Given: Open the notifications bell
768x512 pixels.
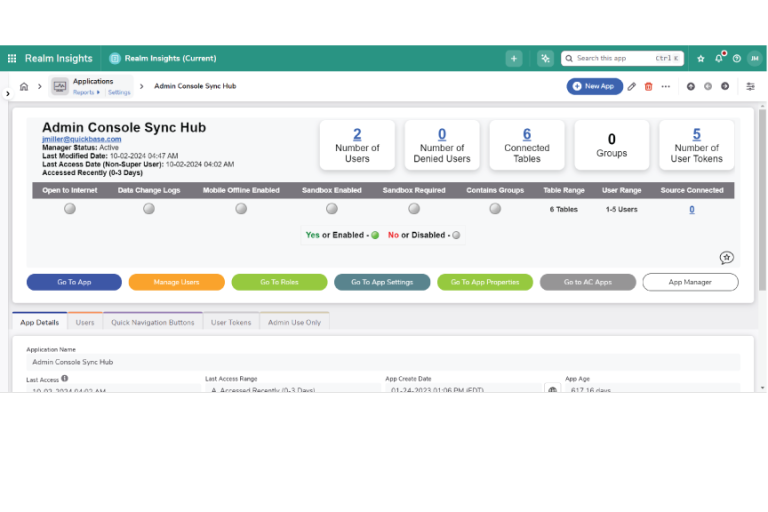Looking at the screenshot, I should tap(719, 59).
